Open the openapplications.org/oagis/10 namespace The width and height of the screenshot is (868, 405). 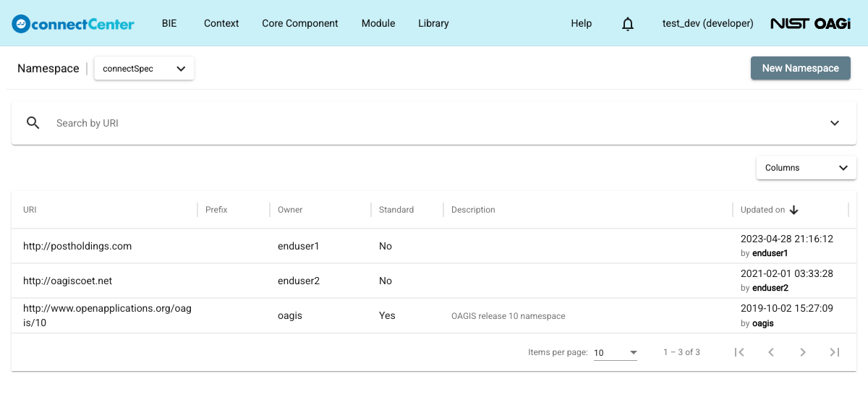tap(107, 315)
